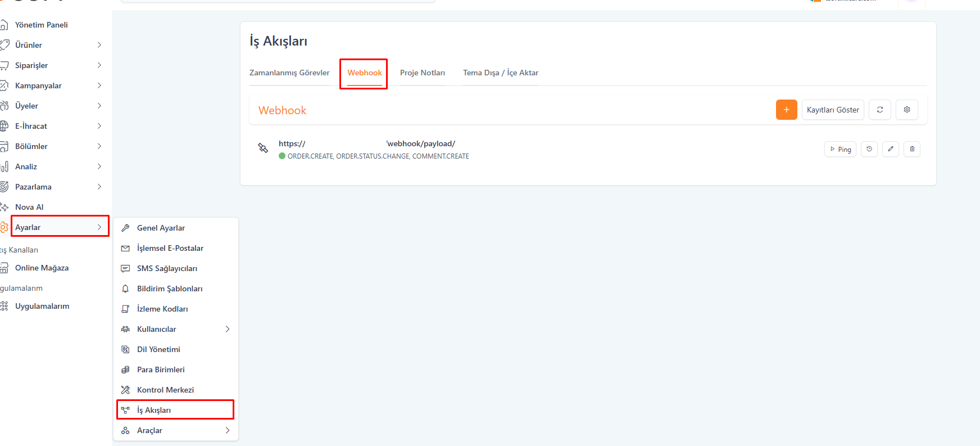
Task: Click the orange plus add webhook button
Action: [786, 110]
